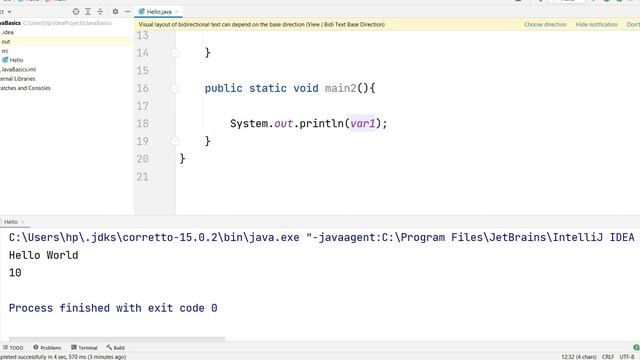Open Project panel settings gear
This screenshot has height=360, width=640.
[x=116, y=12]
